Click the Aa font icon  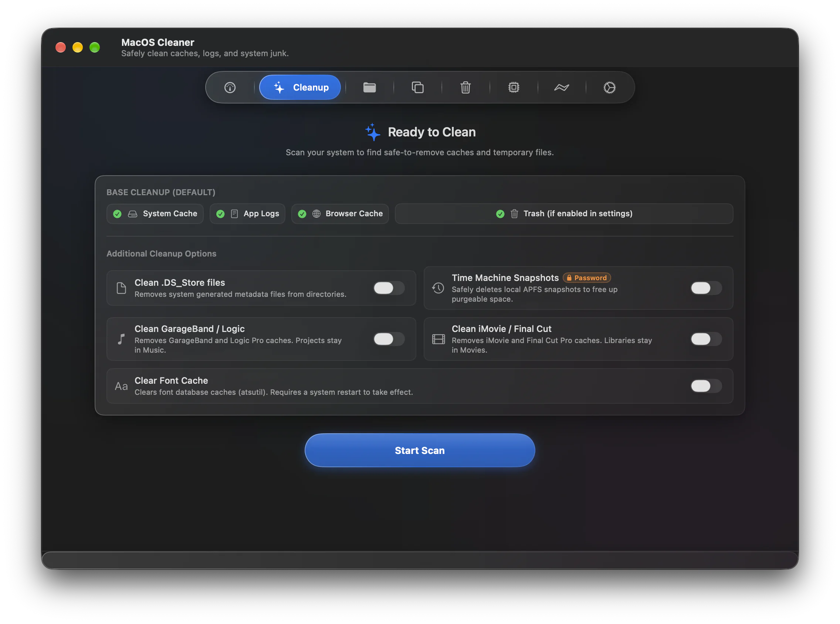pos(121,386)
